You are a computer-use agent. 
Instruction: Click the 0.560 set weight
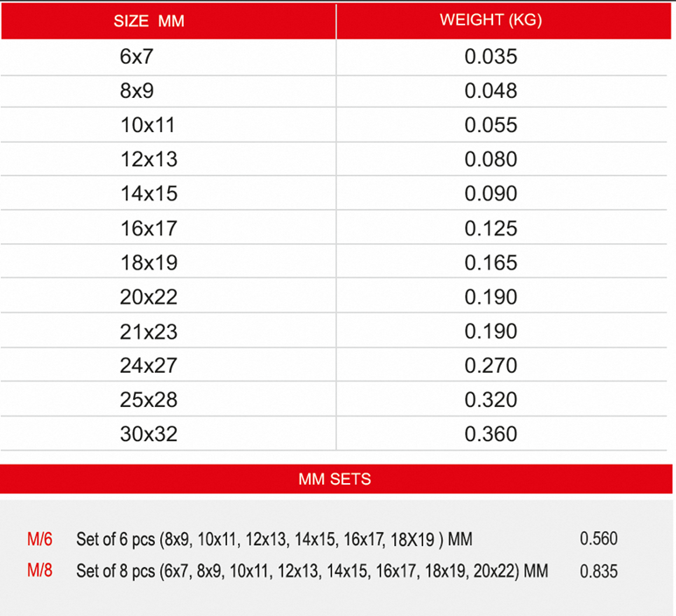tap(599, 539)
